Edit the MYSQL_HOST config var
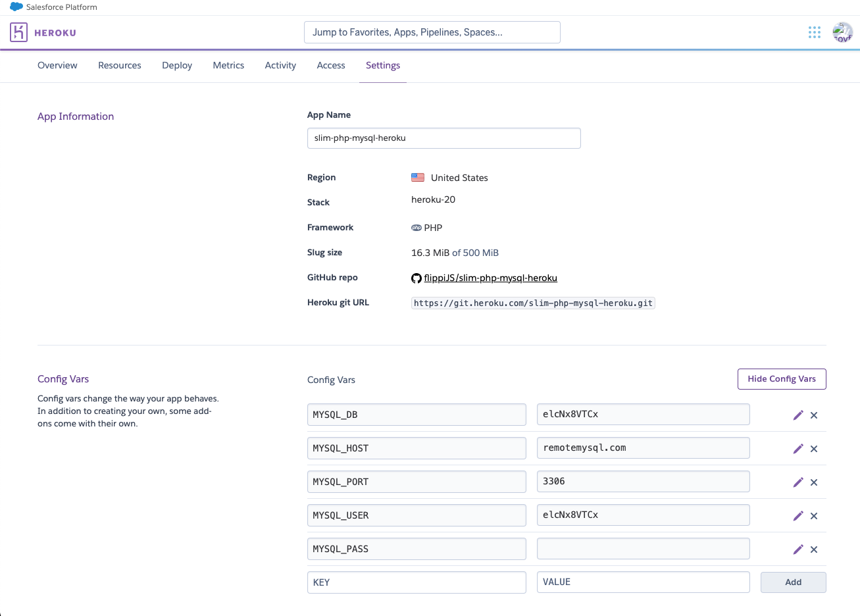Viewport: 860px width, 616px height. pos(798,449)
